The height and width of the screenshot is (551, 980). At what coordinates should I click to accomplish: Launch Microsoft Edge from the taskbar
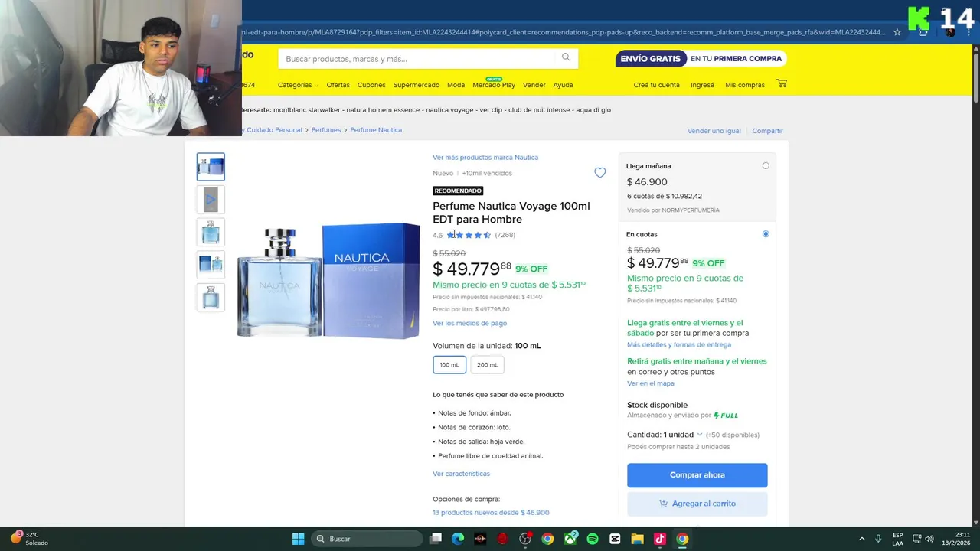(x=458, y=539)
